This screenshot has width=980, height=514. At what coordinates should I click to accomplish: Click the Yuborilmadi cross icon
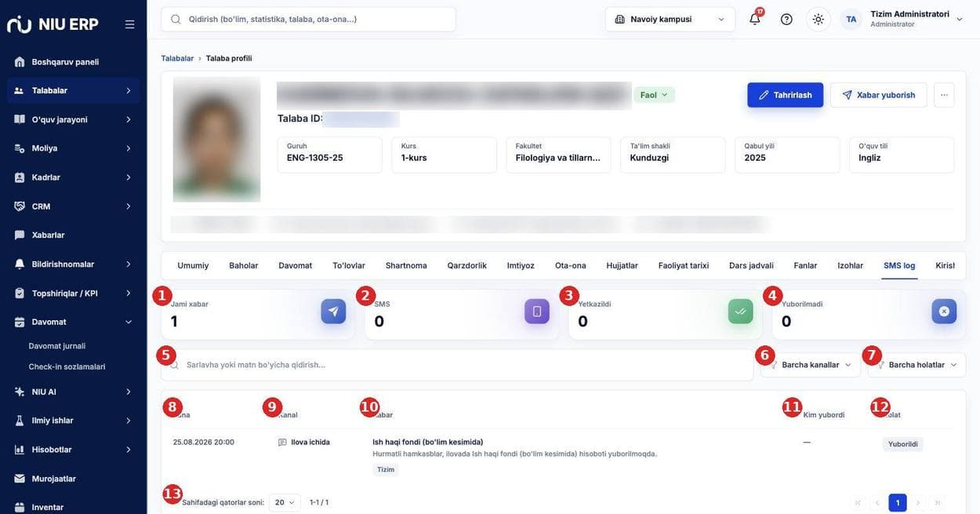click(x=944, y=312)
